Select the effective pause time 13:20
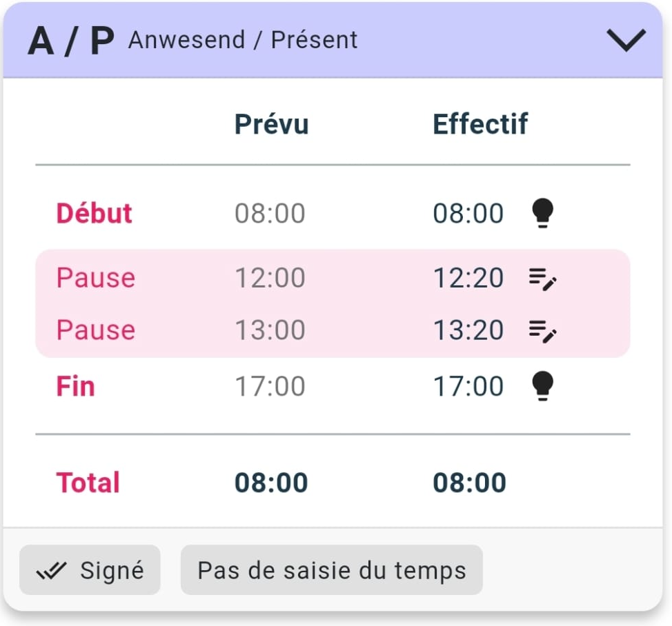Viewport: 672px width, 626px height. point(468,331)
